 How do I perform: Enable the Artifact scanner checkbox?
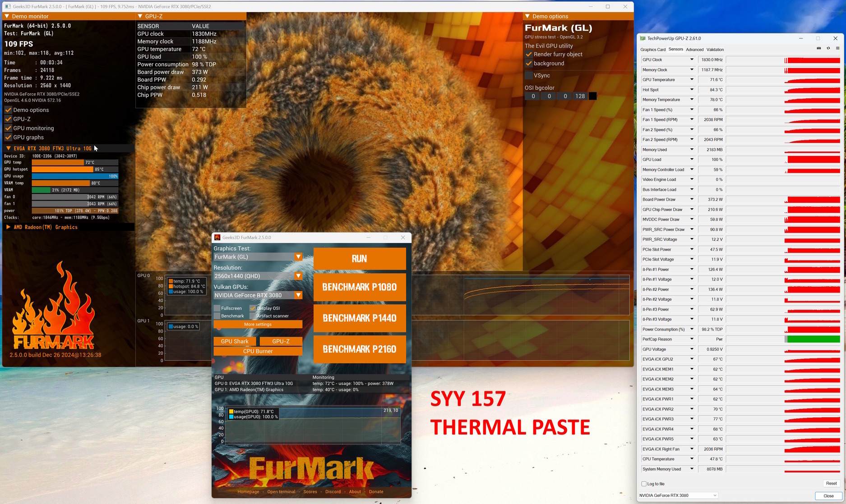coord(253,316)
